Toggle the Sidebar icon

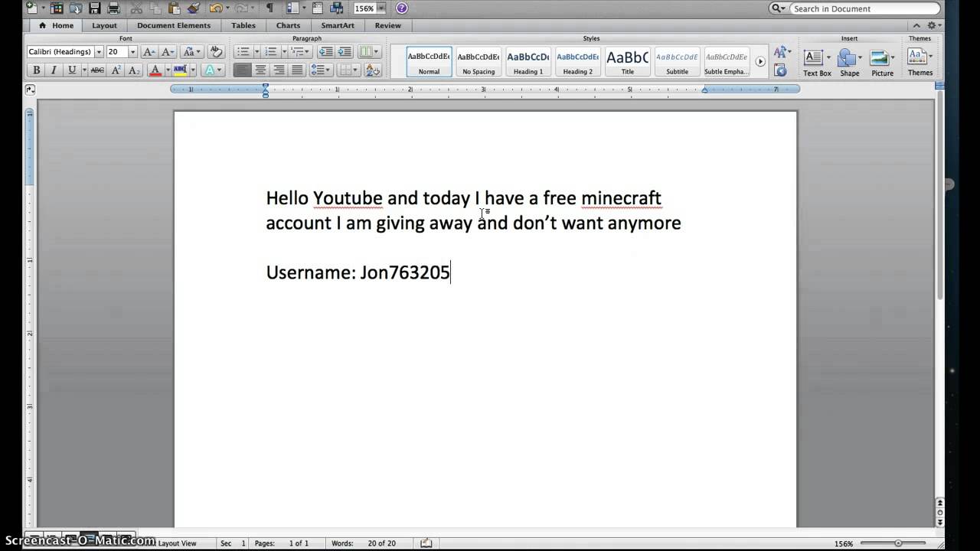292,8
